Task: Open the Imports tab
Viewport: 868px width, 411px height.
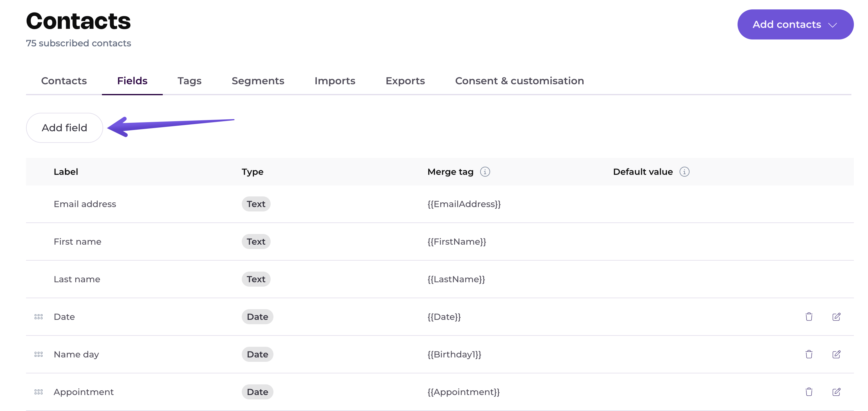Action: (x=335, y=81)
